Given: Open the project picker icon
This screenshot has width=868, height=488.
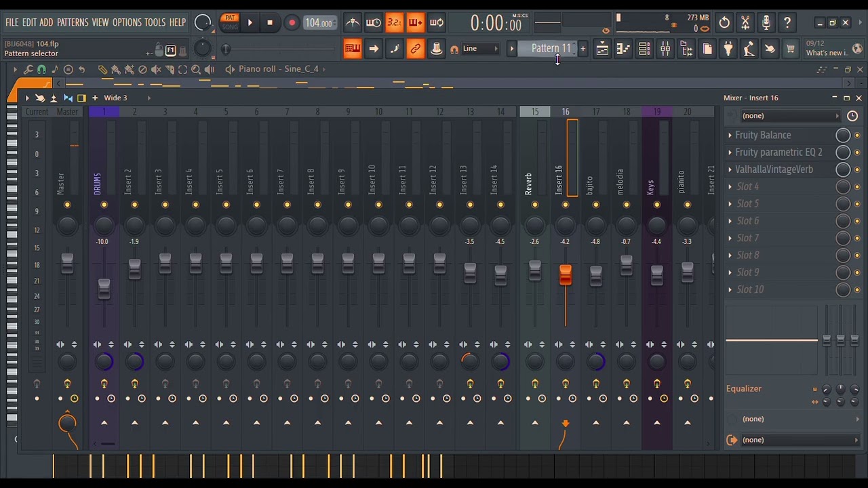Looking at the screenshot, I should pyautogui.click(x=707, y=49).
